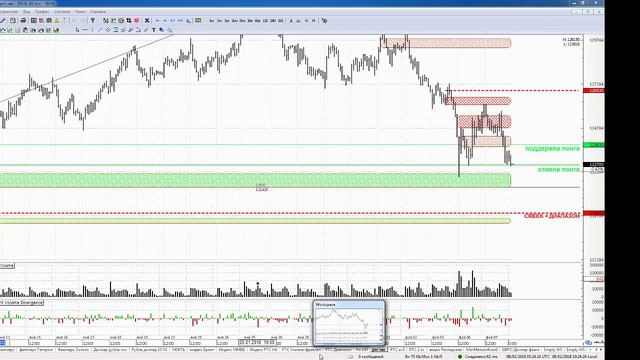Click the Volume Divergence indicator label
The width and height of the screenshot is (640, 360).
22,303
